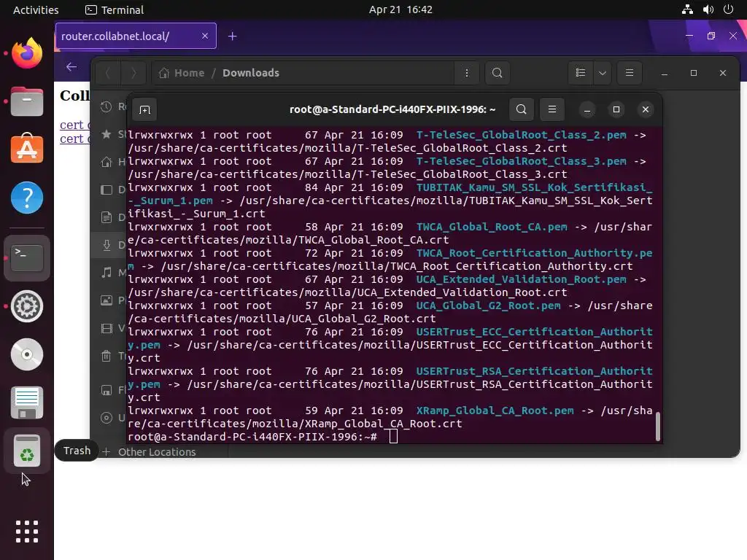This screenshot has width=747, height=560.
Task: Open Other Locations in the Files sidebar
Action: click(157, 452)
